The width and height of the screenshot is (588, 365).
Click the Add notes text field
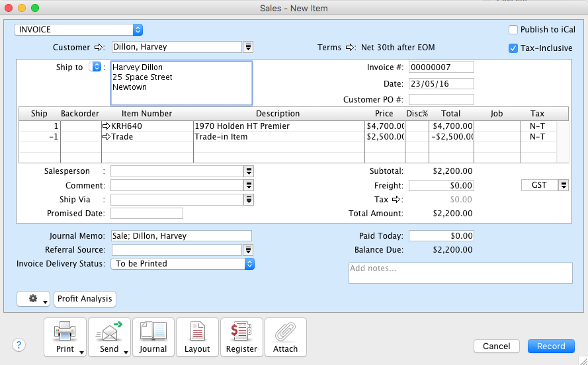[460, 273]
